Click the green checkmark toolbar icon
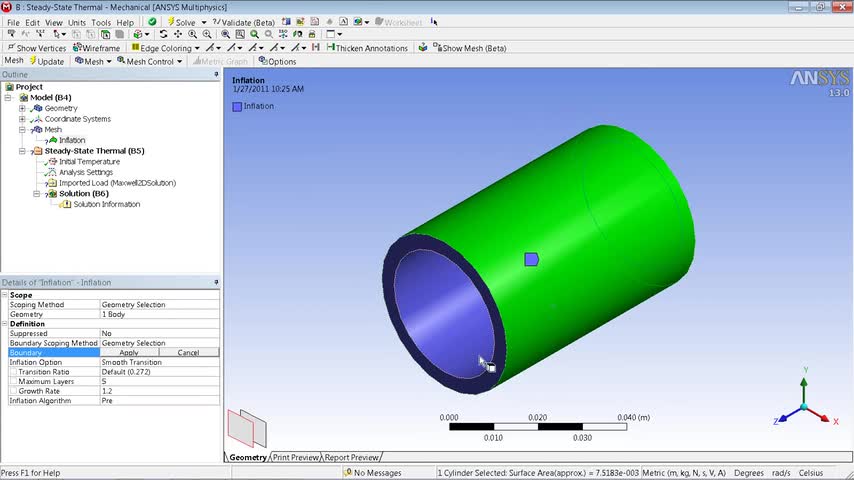854x480 pixels. click(152, 22)
